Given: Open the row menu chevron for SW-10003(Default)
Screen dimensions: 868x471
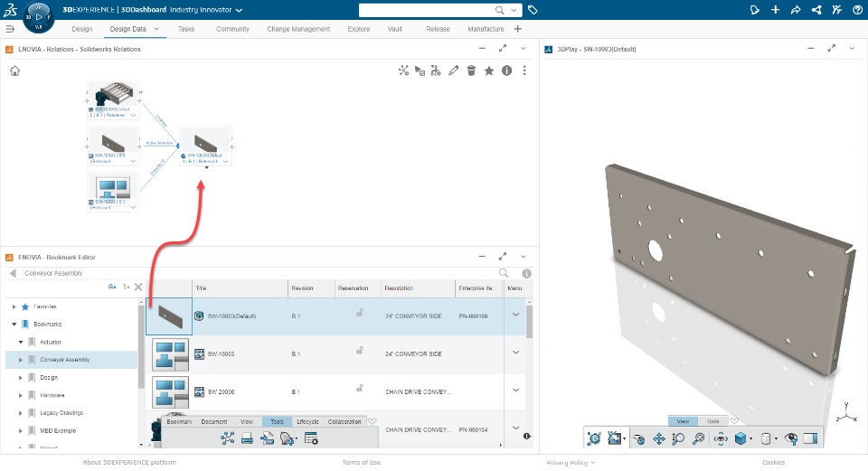Looking at the screenshot, I should point(516,315).
